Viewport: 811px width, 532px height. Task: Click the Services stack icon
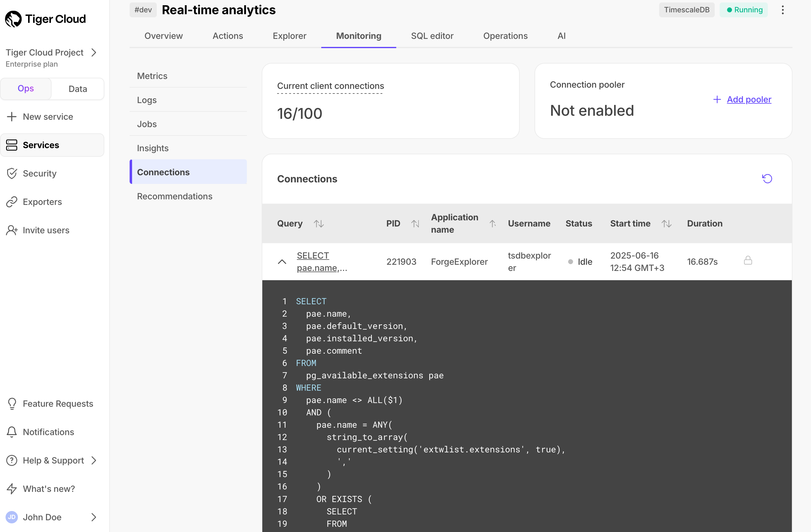(x=12, y=145)
